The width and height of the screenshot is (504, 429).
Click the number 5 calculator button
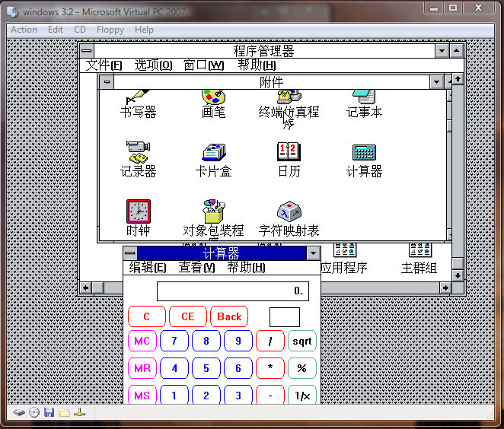coord(206,368)
